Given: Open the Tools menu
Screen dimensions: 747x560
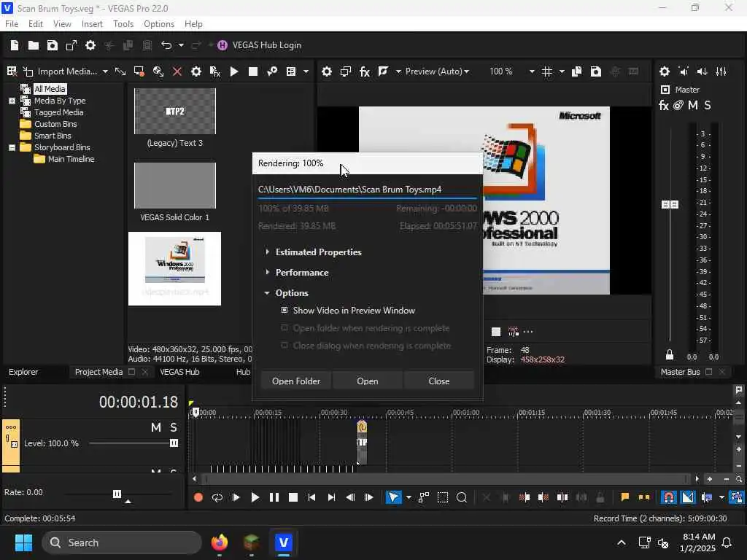Looking at the screenshot, I should 123,24.
